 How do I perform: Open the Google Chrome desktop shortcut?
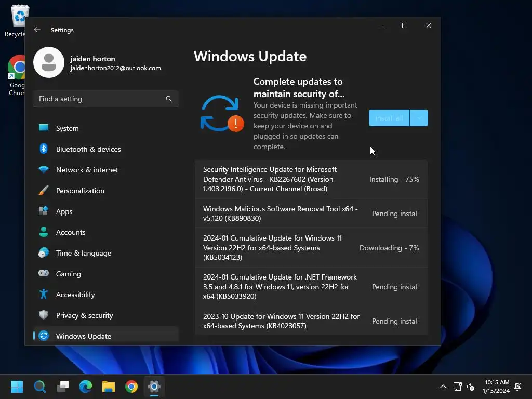(16, 75)
